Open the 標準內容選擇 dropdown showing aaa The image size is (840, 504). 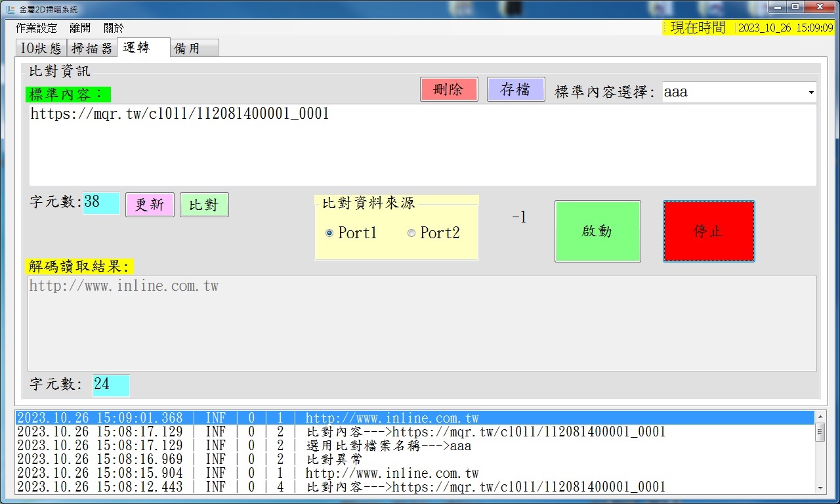739,93
